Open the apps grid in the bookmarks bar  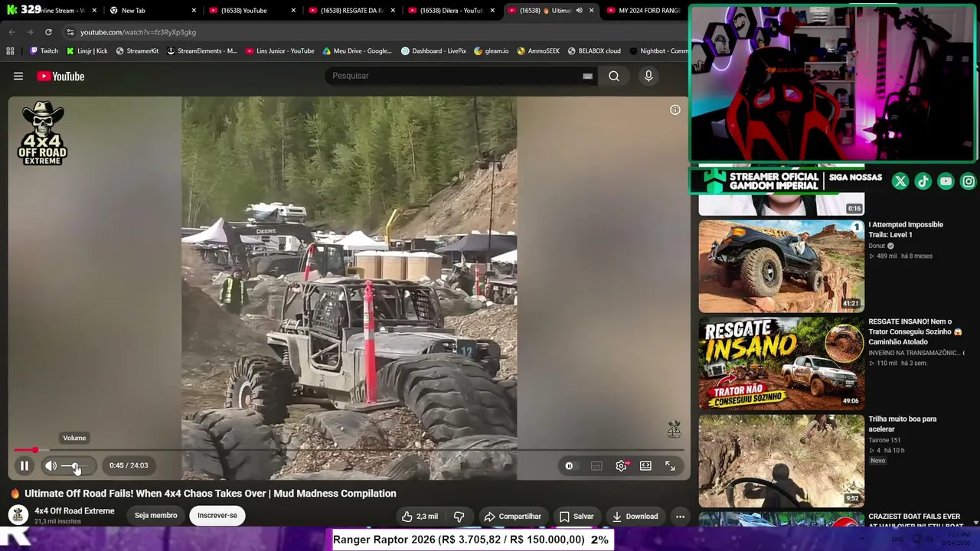pos(10,51)
